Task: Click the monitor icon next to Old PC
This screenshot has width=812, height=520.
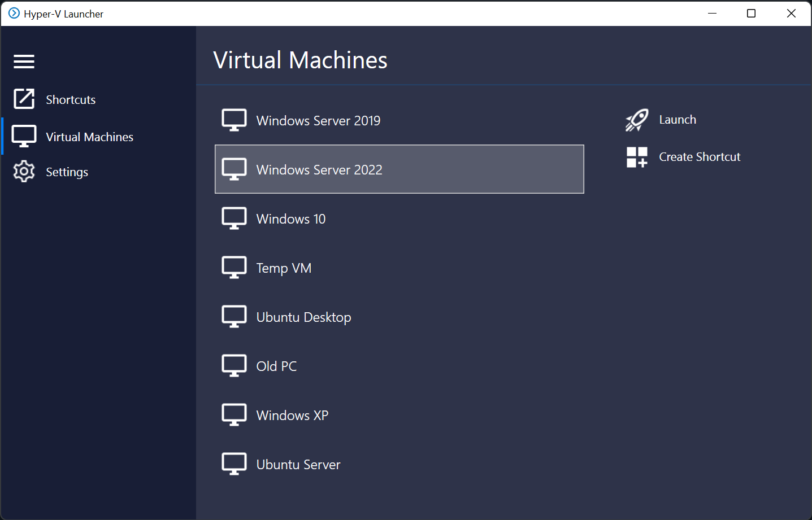Action: pyautogui.click(x=234, y=366)
